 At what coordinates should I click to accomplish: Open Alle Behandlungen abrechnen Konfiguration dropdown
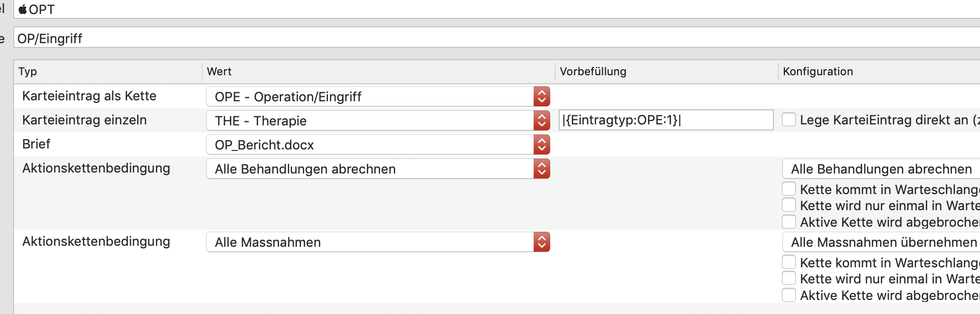coord(881,169)
